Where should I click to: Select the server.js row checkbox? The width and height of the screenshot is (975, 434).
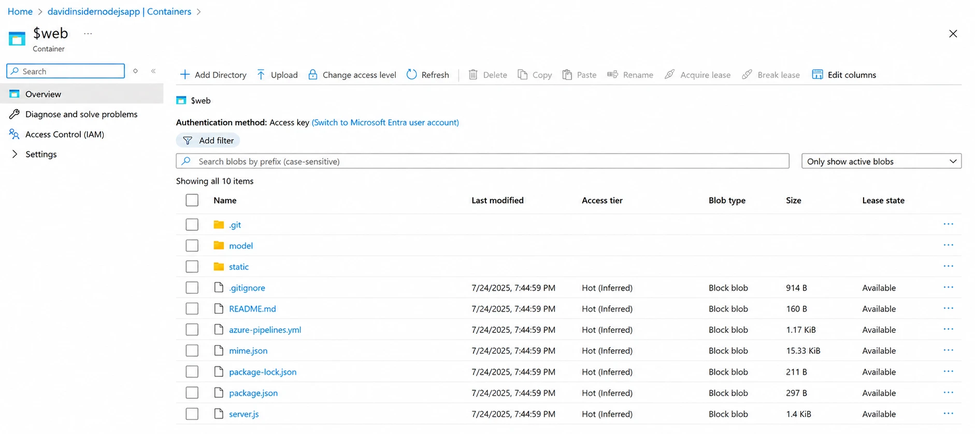click(x=192, y=413)
